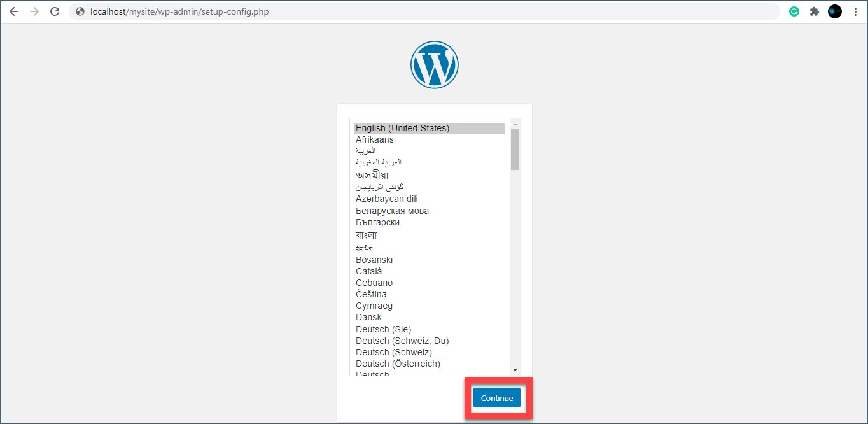Click the language list scrollbar thumb
This screenshot has height=424, width=868.
(515, 150)
